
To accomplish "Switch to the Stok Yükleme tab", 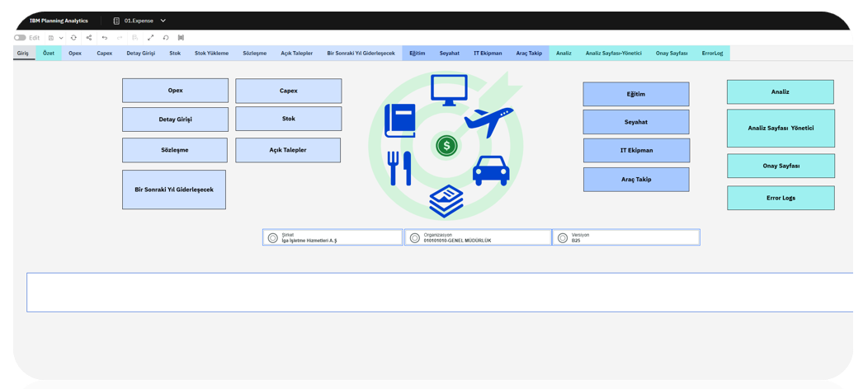I will pos(211,54).
